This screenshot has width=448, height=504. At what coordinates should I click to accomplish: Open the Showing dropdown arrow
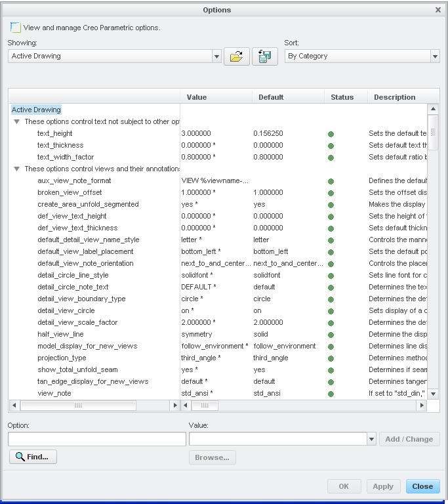tap(216, 56)
